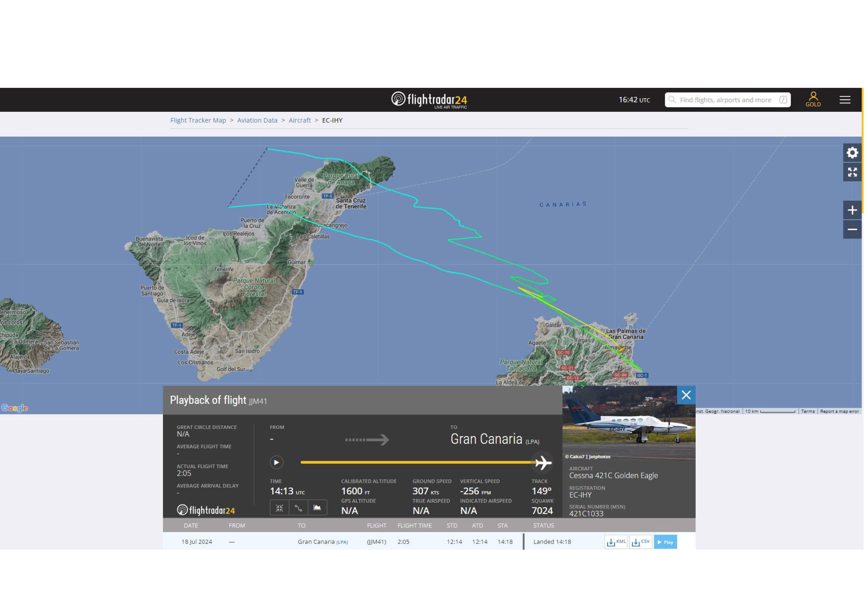Close the flight playback panel
The image size is (868, 614).
click(x=686, y=395)
